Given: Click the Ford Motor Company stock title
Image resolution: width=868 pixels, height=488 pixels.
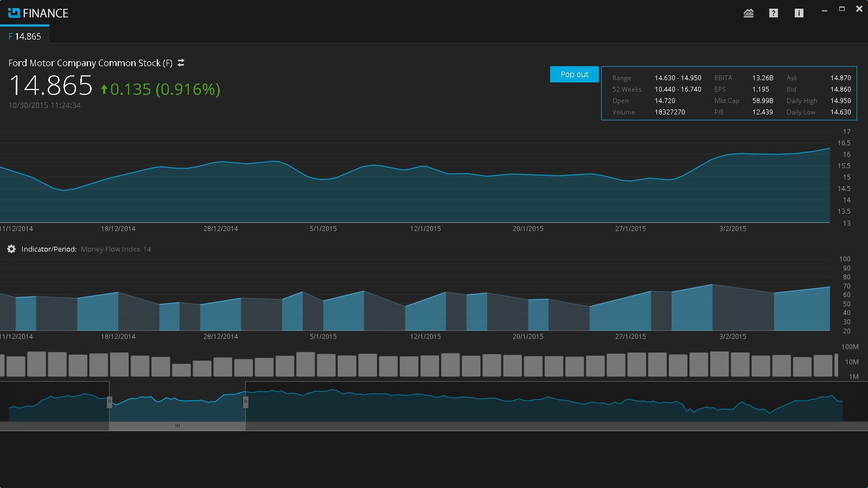Looking at the screenshot, I should click(90, 63).
